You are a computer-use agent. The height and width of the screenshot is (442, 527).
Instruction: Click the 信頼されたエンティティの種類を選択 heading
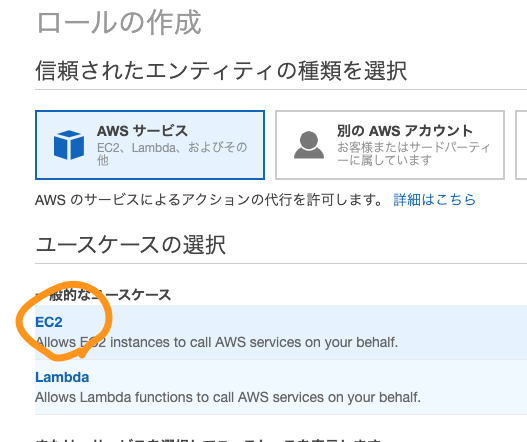[x=221, y=70]
